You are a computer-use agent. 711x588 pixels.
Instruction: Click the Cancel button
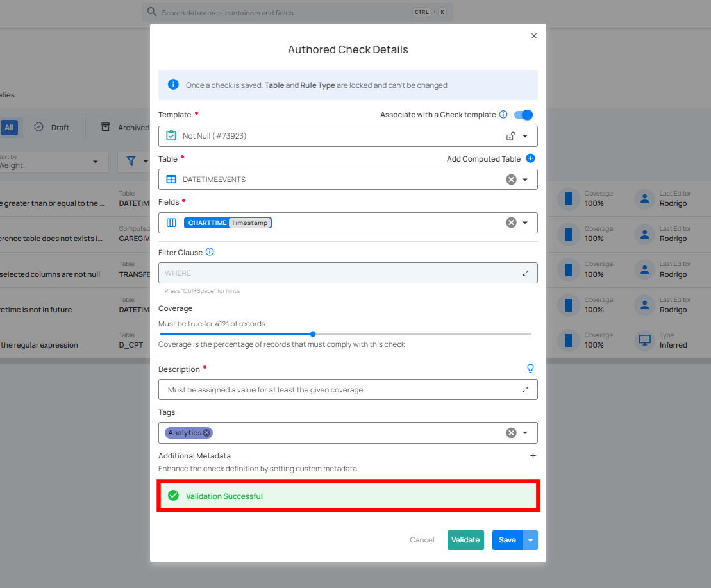(422, 540)
